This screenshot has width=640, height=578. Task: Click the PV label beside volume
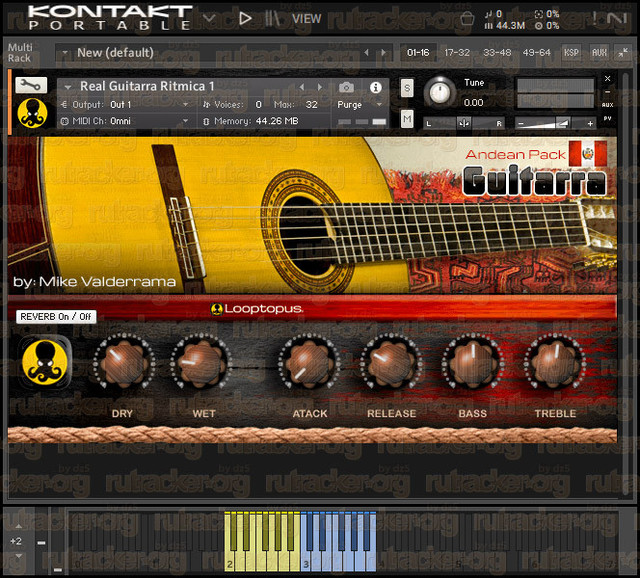pos(607,119)
